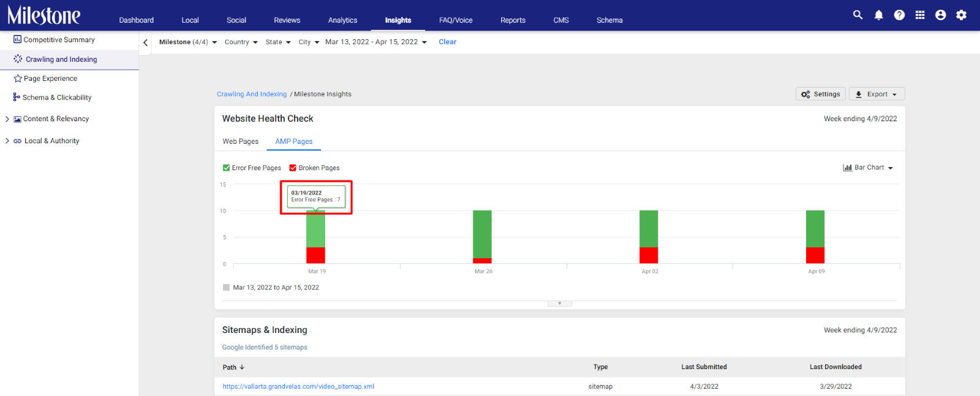This screenshot has width=980, height=396.
Task: Toggle the Mar 13 to Apr 15 date range legend box
Action: point(226,287)
